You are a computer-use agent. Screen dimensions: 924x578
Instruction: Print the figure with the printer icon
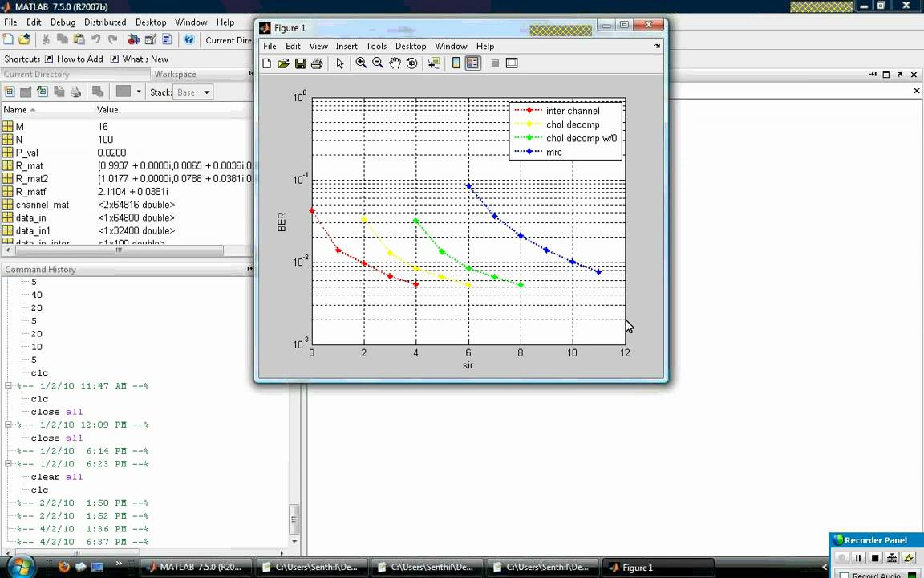pyautogui.click(x=317, y=63)
